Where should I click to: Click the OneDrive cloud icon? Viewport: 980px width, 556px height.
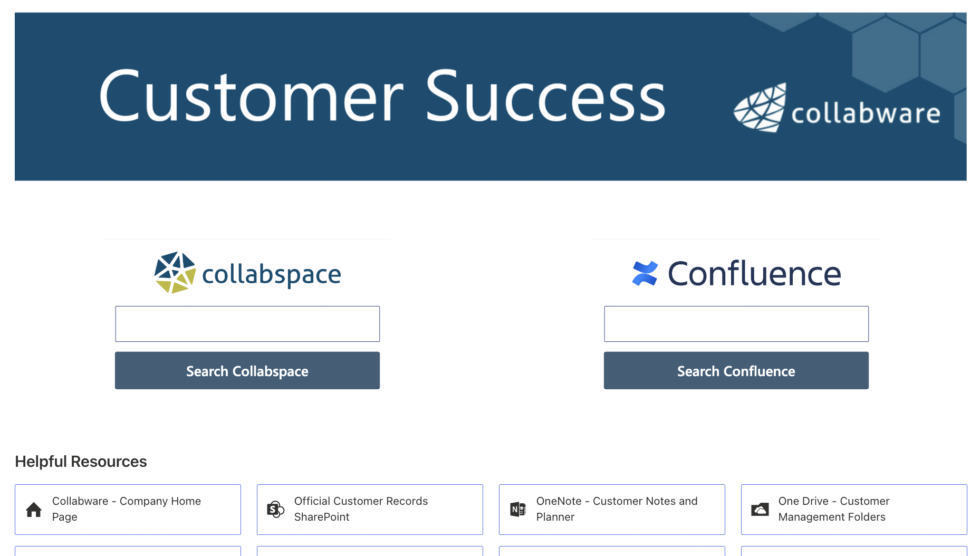point(760,509)
